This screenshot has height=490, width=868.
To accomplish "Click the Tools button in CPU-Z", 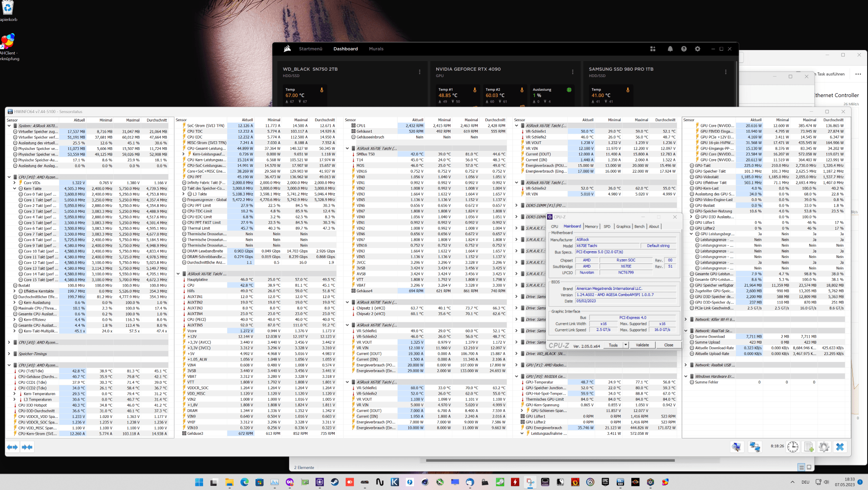I will [x=613, y=345].
